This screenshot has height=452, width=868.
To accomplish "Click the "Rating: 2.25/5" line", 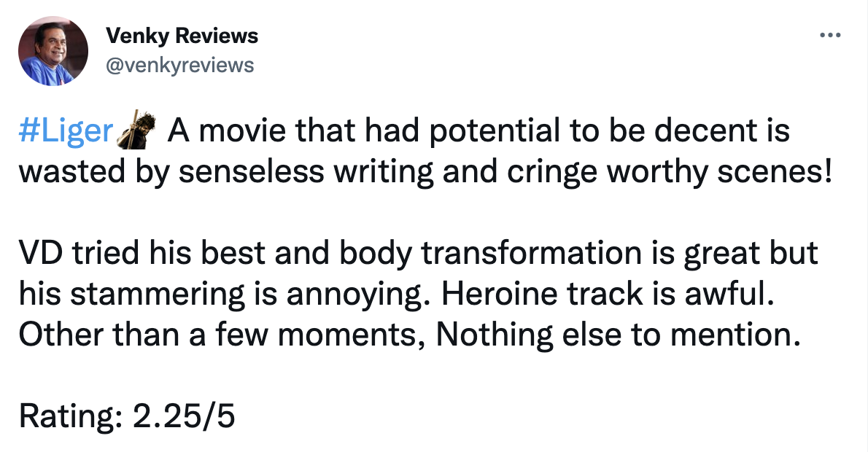I will pos(127,416).
